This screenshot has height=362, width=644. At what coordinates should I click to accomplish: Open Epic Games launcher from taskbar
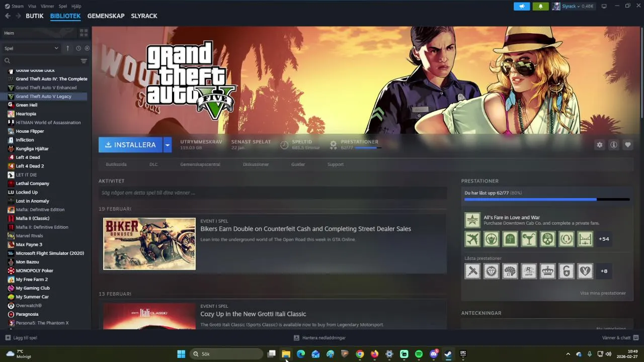(463, 354)
